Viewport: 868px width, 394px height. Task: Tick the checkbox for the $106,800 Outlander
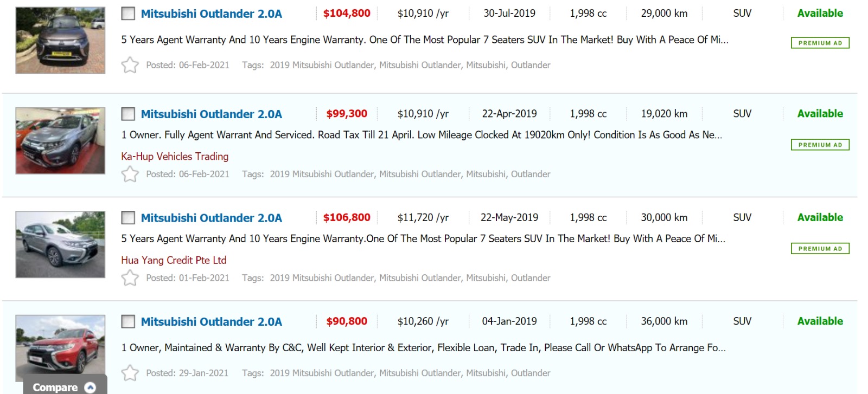tap(128, 218)
